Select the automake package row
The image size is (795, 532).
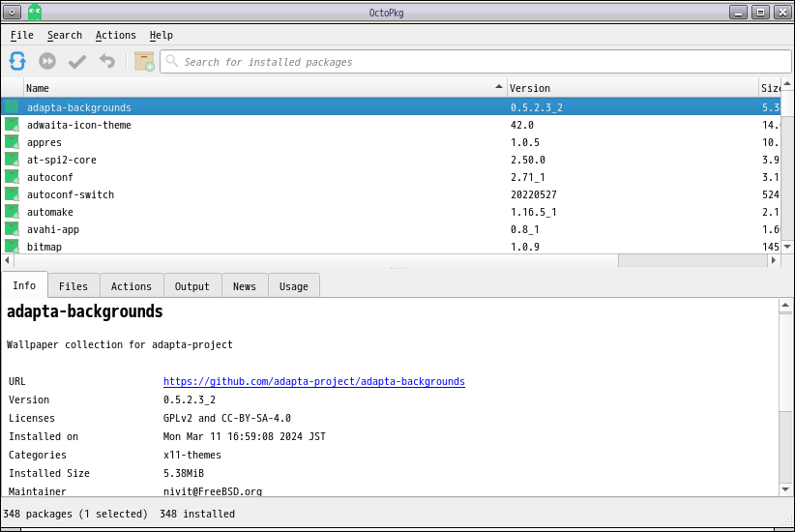coord(391,212)
